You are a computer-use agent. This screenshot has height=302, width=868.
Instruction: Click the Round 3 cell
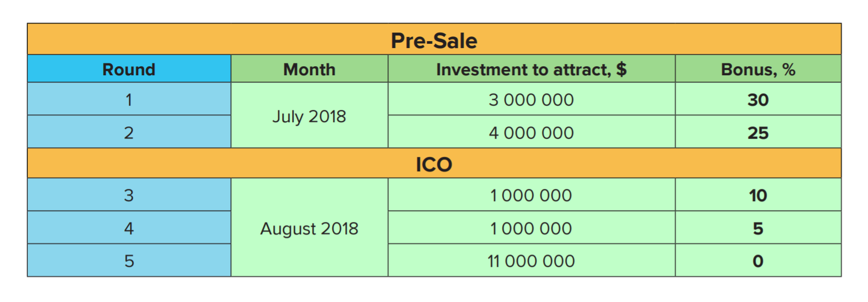point(129,195)
